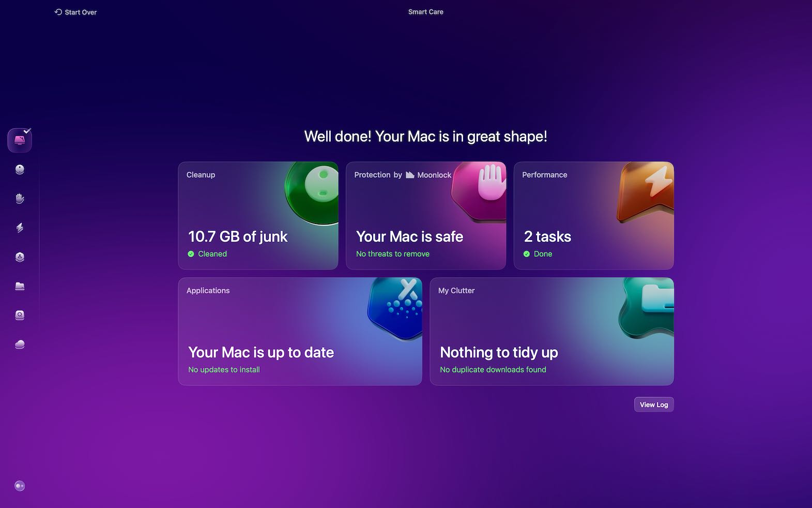Image resolution: width=812 pixels, height=508 pixels.
Task: Click the Cleanup card label
Action: click(201, 175)
